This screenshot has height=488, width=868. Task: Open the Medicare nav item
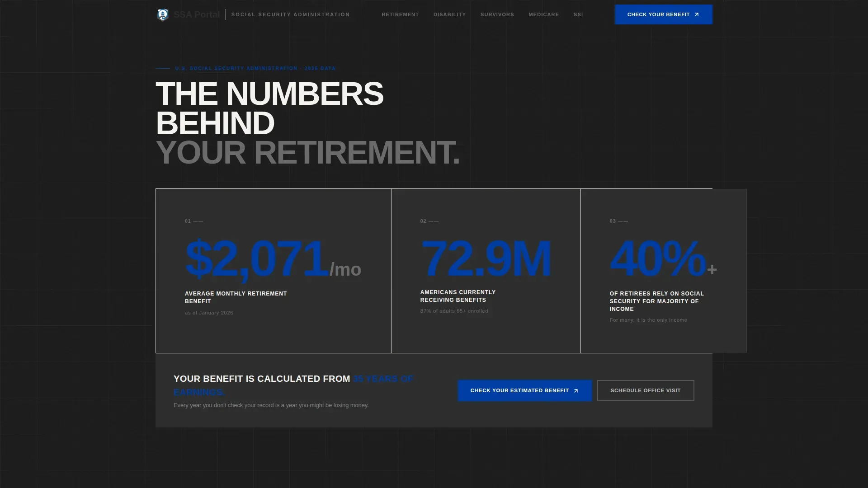(543, 15)
